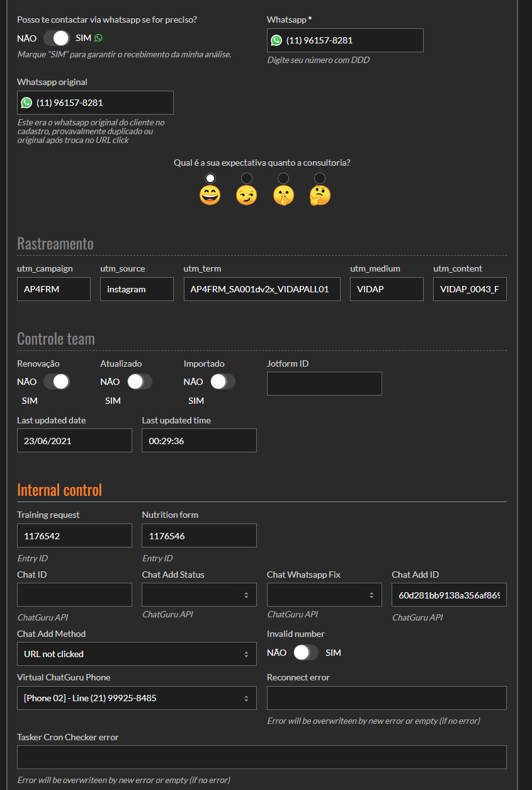The image size is (532, 790).
Task: Toggle the WhatsApp contact permission switch
Action: [x=56, y=38]
